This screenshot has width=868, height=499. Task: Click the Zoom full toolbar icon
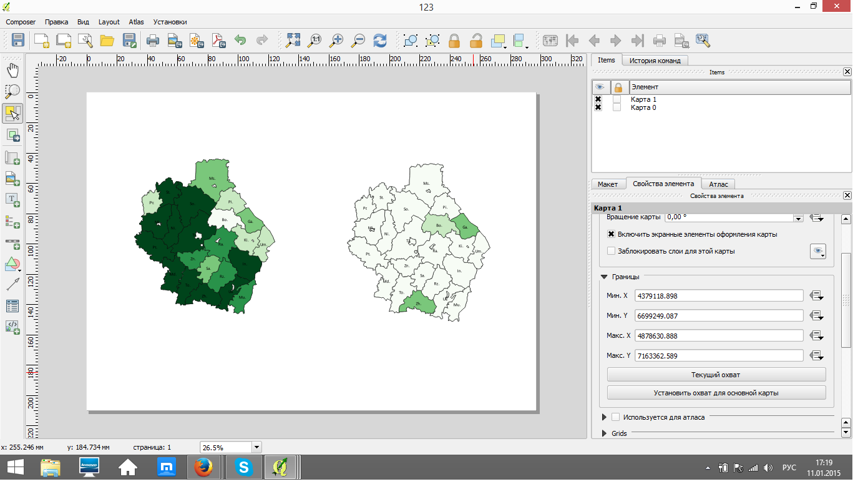click(293, 41)
